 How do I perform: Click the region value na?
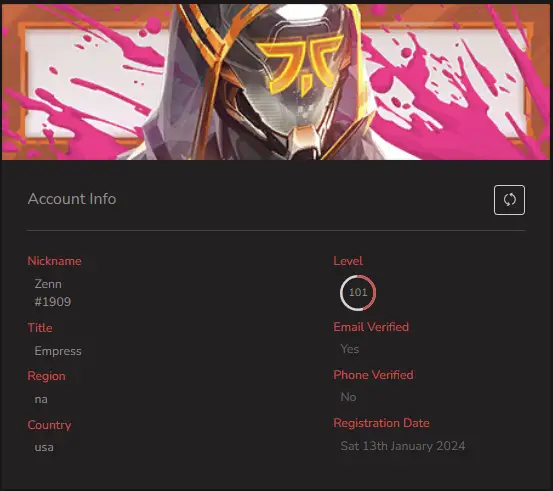(41, 400)
